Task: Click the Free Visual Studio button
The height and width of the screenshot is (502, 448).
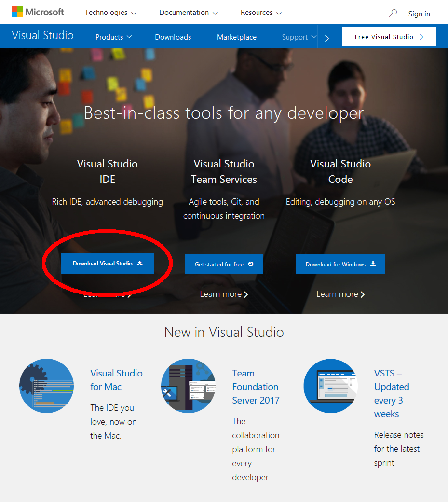Action: click(x=389, y=37)
